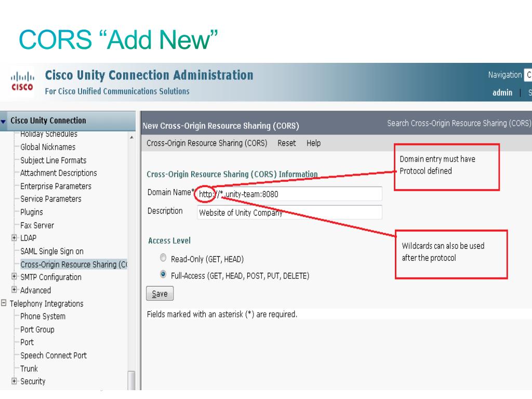Collapse the Telephony Integrations node
532x399 pixels.
point(4,303)
